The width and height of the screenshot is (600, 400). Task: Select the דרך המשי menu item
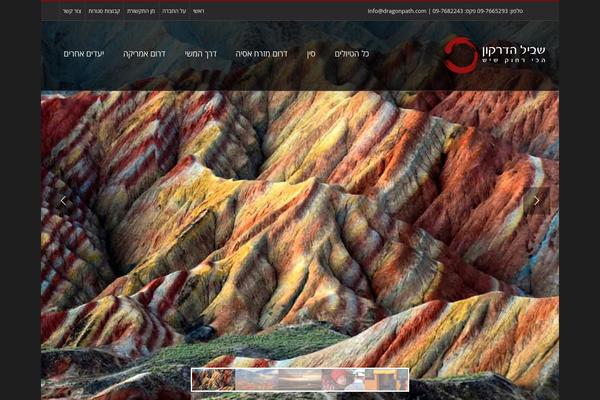pyautogui.click(x=201, y=54)
